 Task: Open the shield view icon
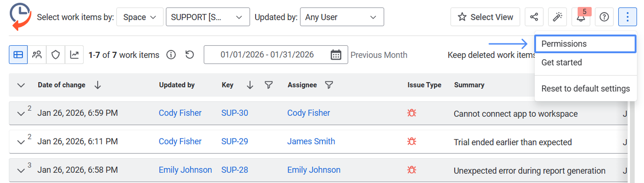pos(56,55)
